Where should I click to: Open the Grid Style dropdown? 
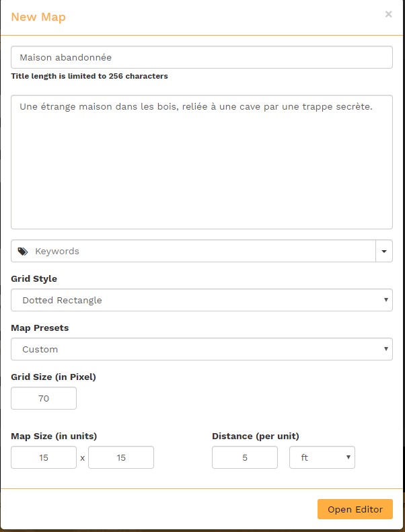pyautogui.click(x=202, y=300)
